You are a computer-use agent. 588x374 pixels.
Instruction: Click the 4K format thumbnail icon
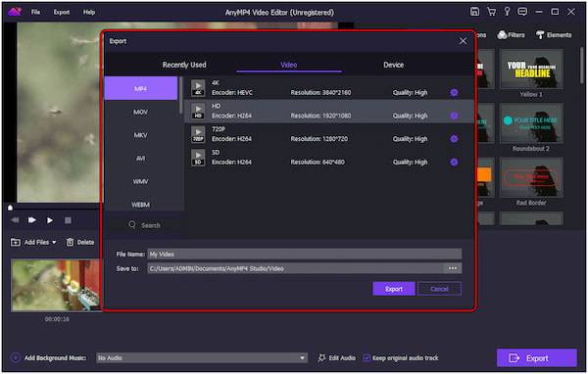pyautogui.click(x=198, y=88)
